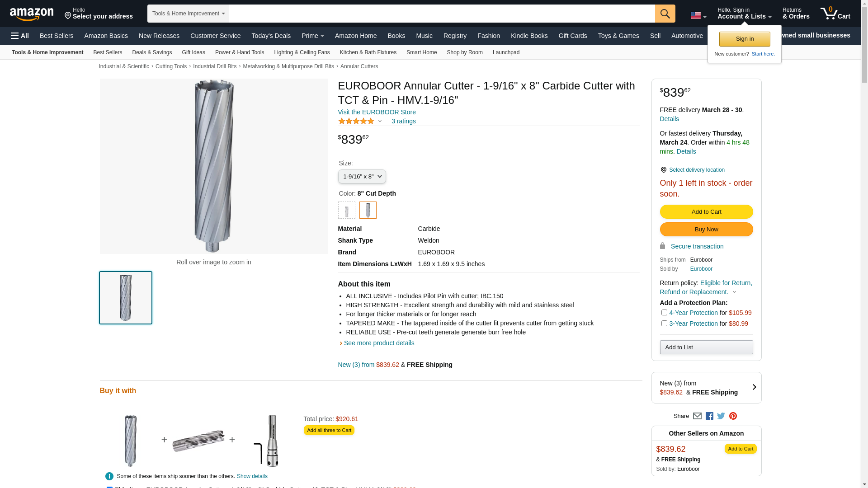Screen dimensions: 868x488
Task: Go to Power & Hand Tools tab
Action: pyautogui.click(x=239, y=52)
